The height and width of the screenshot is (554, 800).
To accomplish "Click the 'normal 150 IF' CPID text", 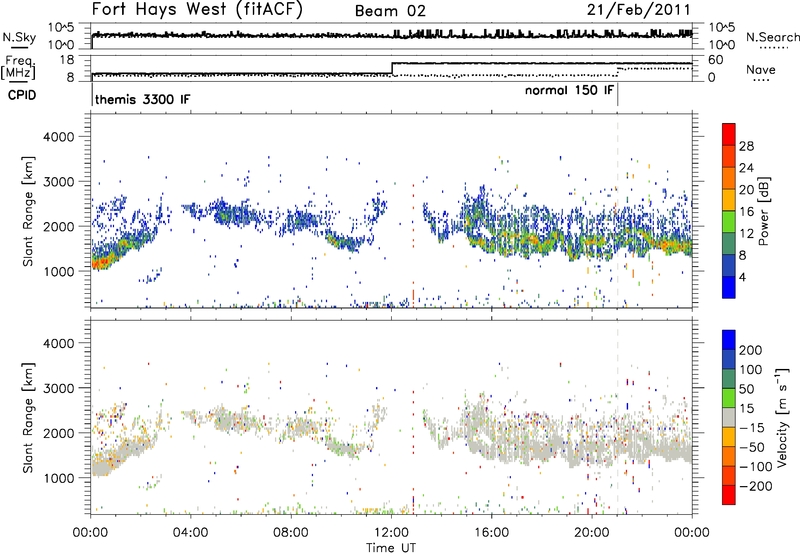I will coord(569,90).
